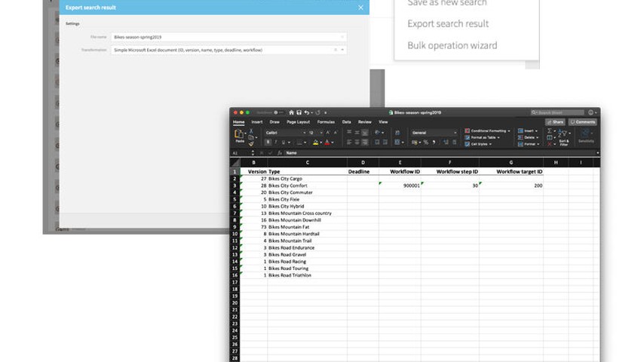The height and width of the screenshot is (362, 644).
Task: Click the Comments button in Excel
Action: pyautogui.click(x=582, y=122)
